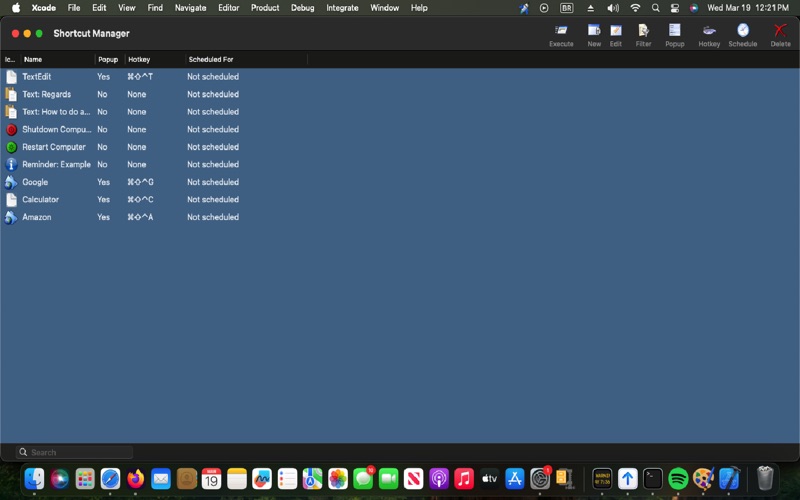Click the red Delete toolbar icon
This screenshot has height=500, width=800.
pyautogui.click(x=780, y=31)
